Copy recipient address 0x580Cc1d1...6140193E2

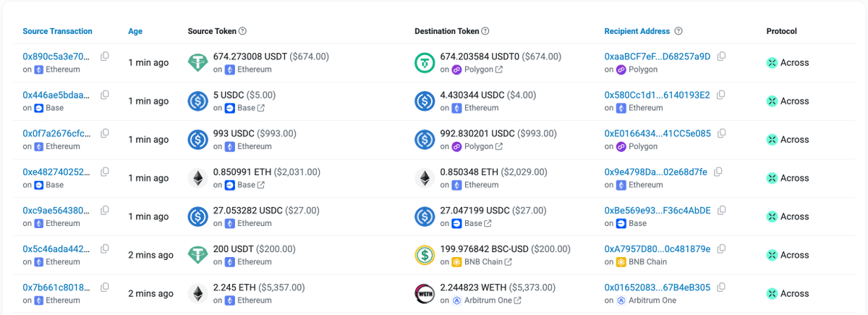[720, 95]
